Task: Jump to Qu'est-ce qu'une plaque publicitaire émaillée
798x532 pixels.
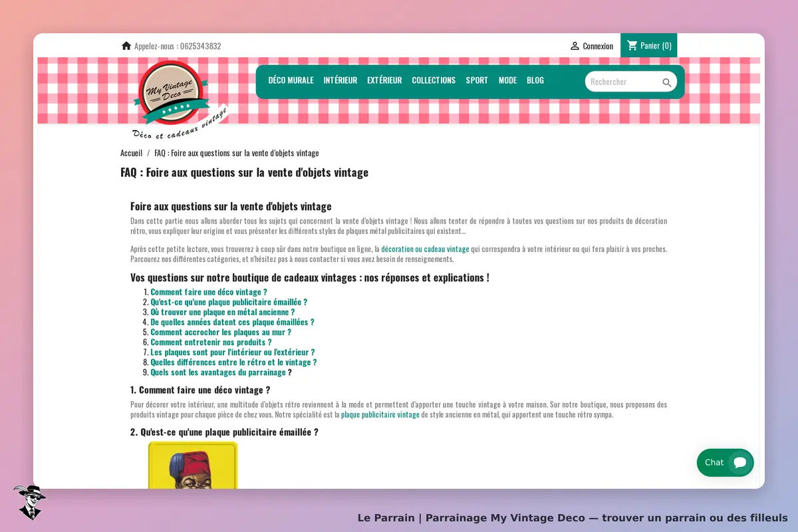Action: pyautogui.click(x=229, y=302)
